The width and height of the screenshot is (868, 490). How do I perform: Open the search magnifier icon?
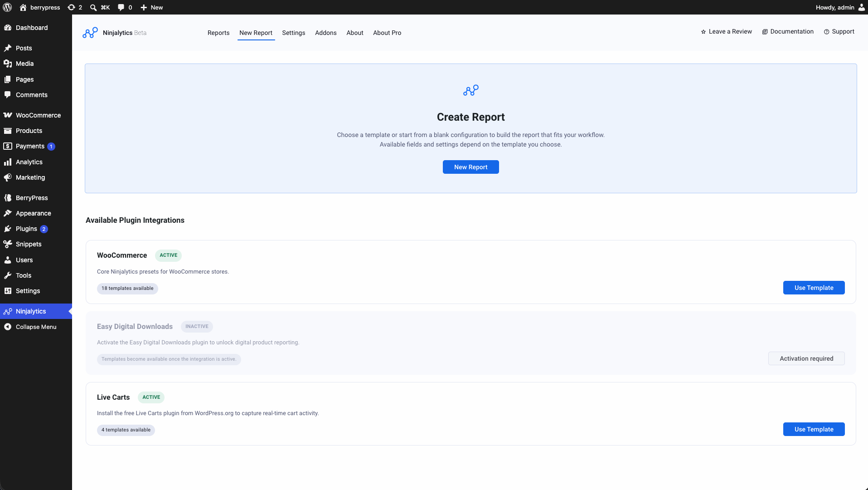[x=93, y=7]
